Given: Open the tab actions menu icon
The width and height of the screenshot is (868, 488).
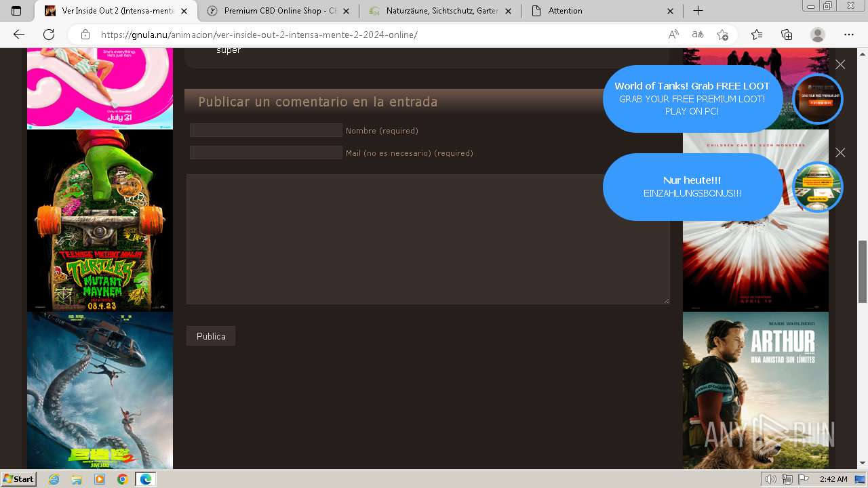Looking at the screenshot, I should 16,11.
